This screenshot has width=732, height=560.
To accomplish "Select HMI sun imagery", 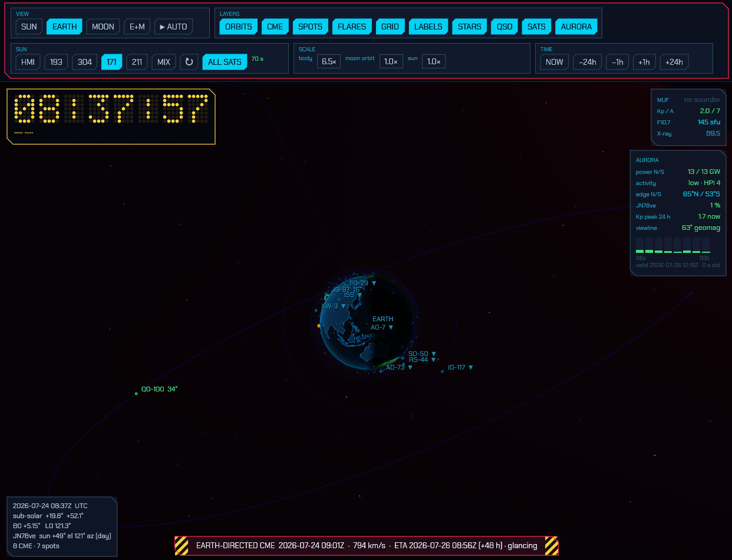I will [x=28, y=62].
